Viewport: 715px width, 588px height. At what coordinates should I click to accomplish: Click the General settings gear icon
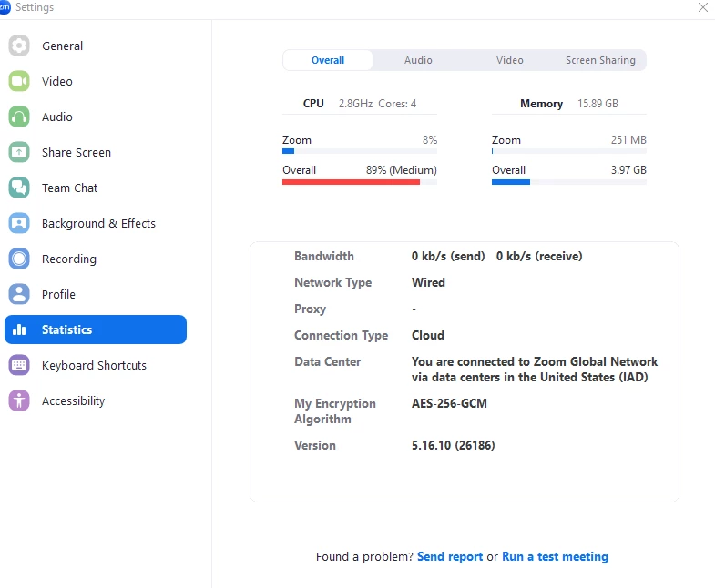click(19, 46)
